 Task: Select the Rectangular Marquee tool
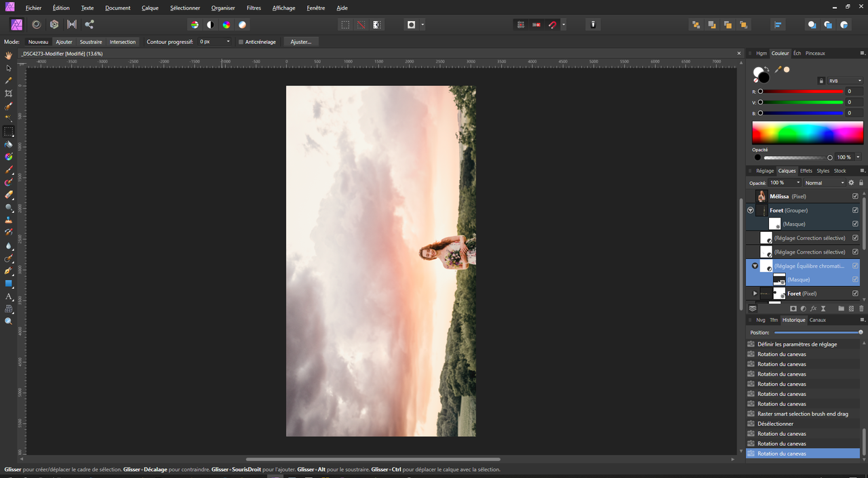point(9,132)
